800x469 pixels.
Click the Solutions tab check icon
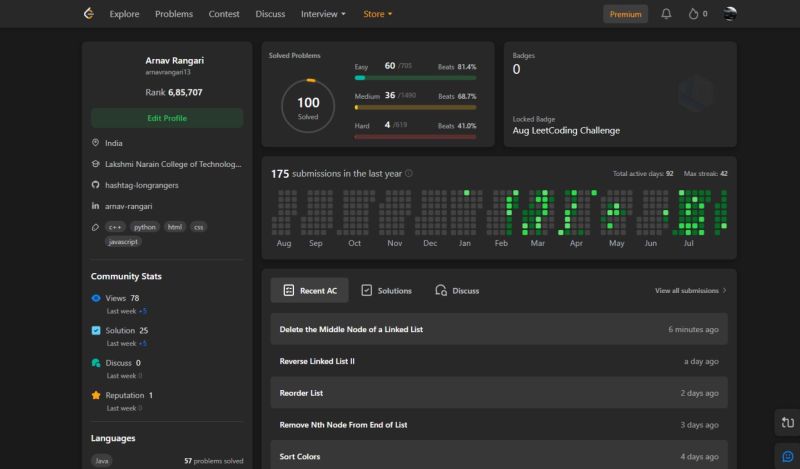[366, 290]
